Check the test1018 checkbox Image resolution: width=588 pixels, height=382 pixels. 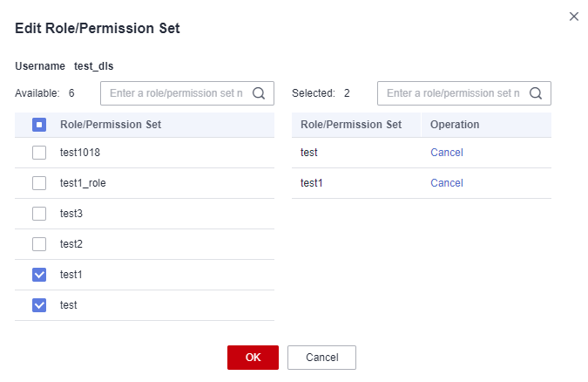tap(39, 153)
